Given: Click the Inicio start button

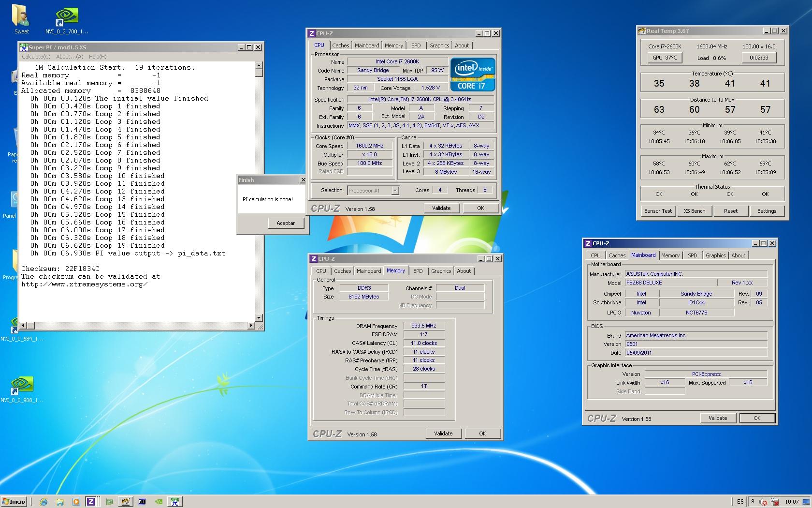Looking at the screenshot, I should coord(14,502).
